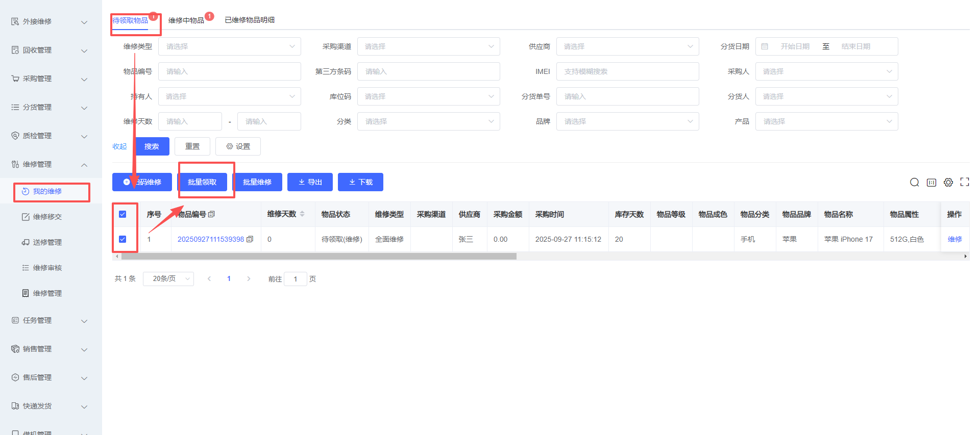Click calendar icon in 分货日期 field

[x=765, y=46]
